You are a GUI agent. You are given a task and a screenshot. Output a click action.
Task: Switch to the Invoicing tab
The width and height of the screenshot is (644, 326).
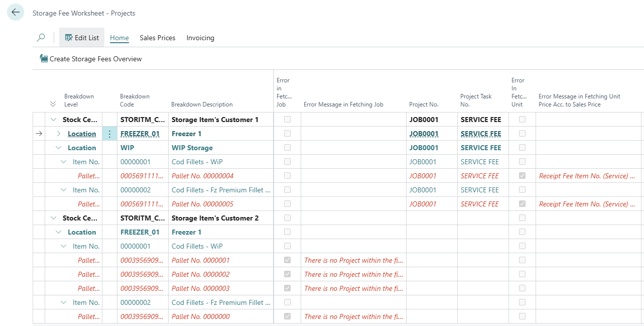pos(200,38)
